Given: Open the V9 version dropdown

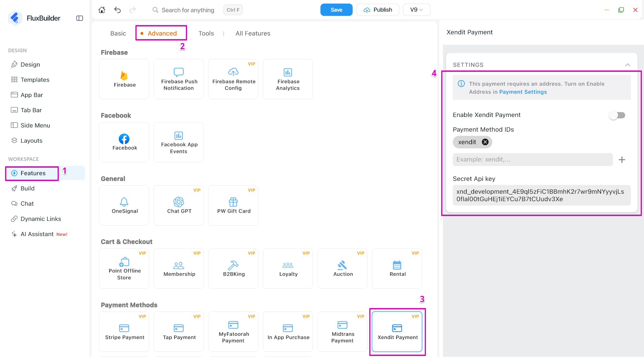Looking at the screenshot, I should pos(416,10).
